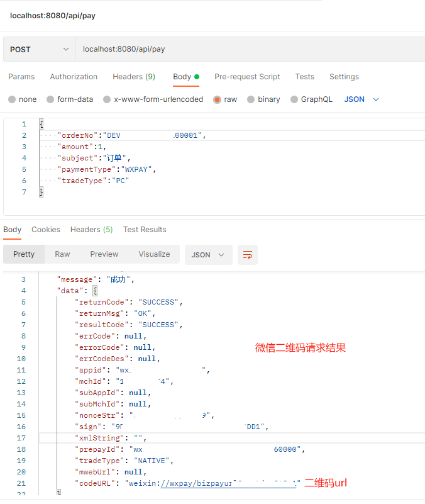Open the response Headers (5) tab

pos(92,230)
